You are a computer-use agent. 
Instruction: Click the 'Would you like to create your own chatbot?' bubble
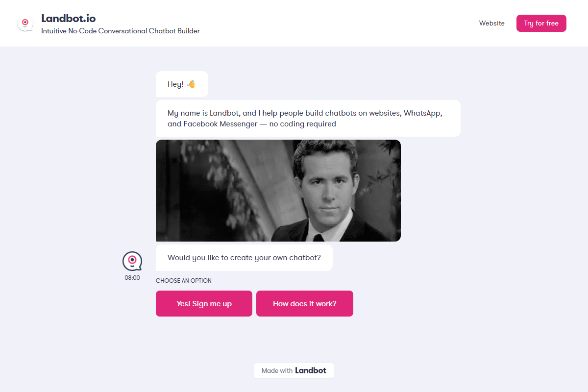coord(244,257)
